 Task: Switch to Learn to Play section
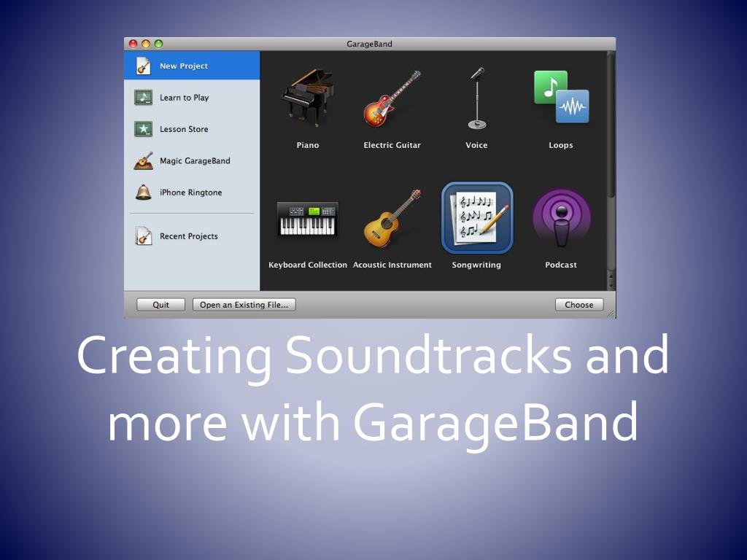tap(192, 98)
